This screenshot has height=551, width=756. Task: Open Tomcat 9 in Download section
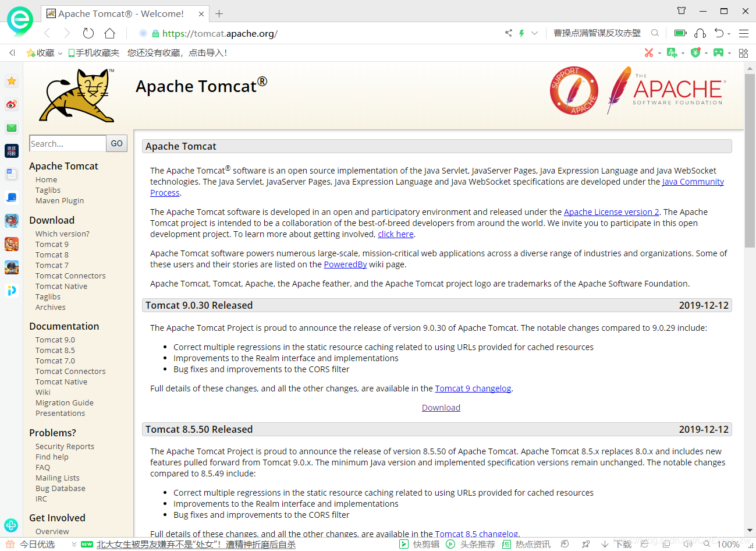pos(52,245)
